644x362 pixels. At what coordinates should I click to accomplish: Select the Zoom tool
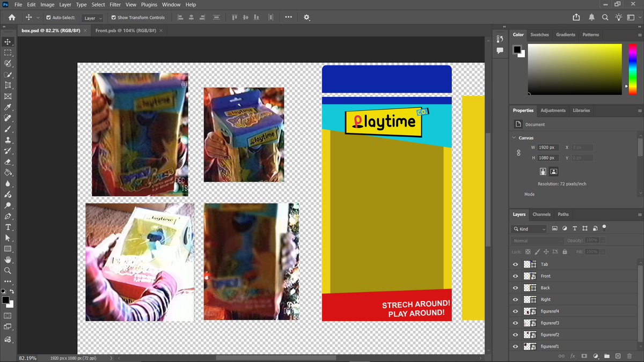[x=8, y=271]
